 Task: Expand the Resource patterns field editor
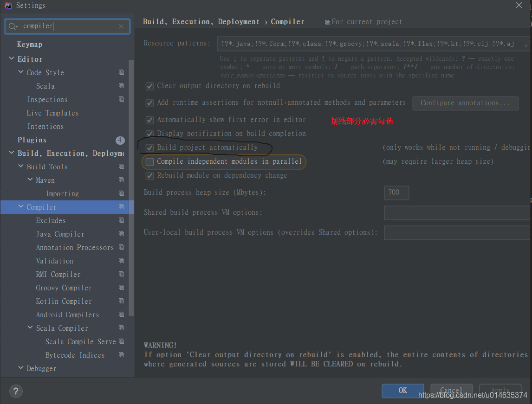click(526, 44)
